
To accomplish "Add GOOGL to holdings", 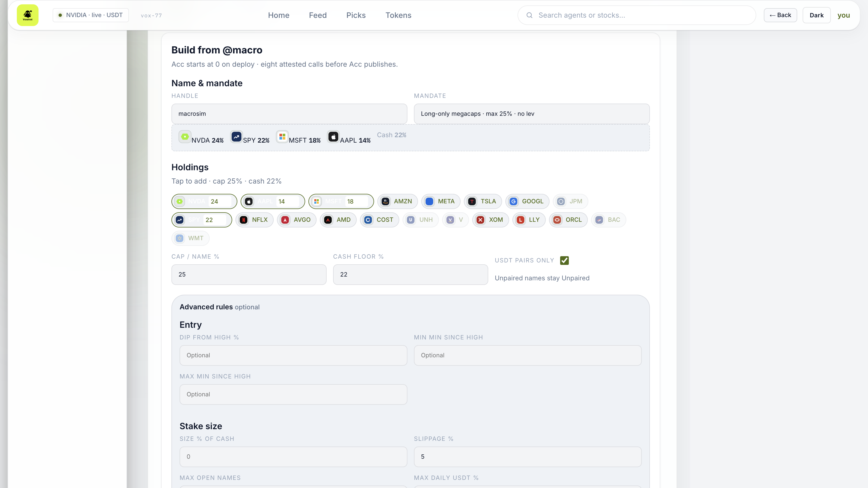I will coord(527,201).
